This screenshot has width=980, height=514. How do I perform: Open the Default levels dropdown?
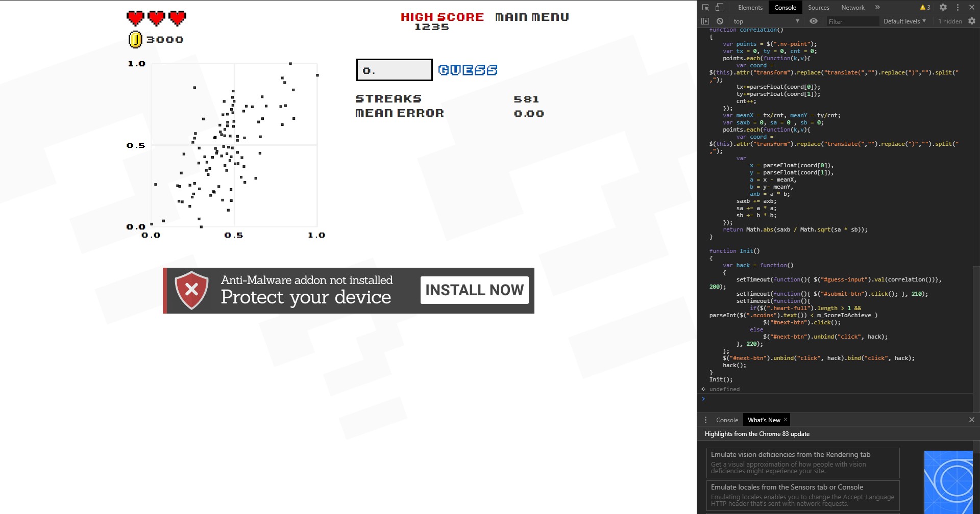point(904,21)
